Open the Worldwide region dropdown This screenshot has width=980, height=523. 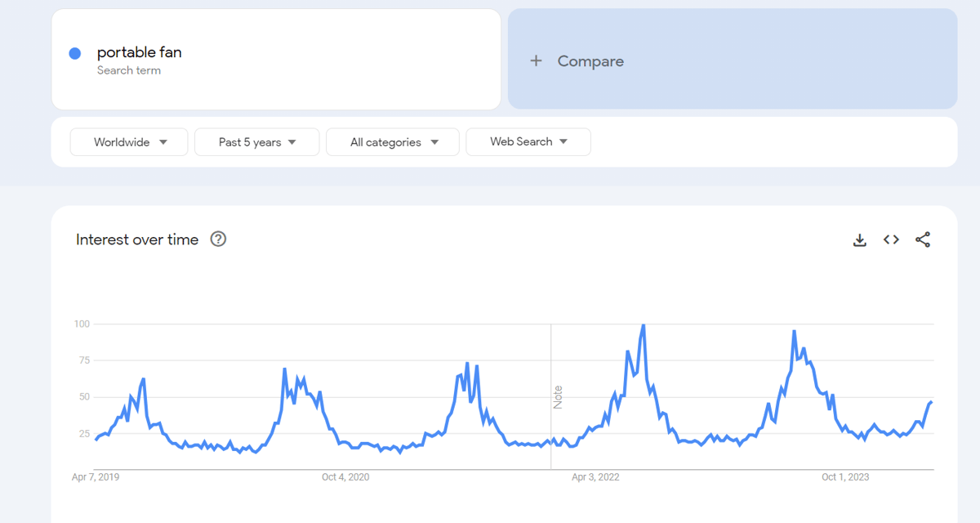129,142
